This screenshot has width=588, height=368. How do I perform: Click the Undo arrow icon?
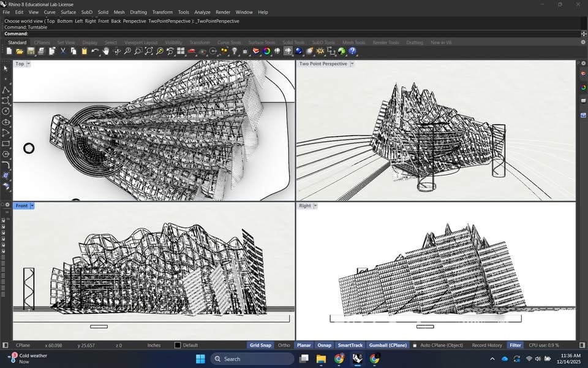(x=95, y=51)
